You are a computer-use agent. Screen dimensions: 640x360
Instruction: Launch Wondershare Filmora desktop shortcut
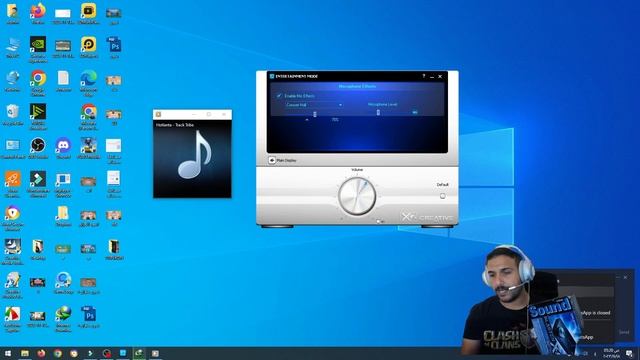(38, 184)
